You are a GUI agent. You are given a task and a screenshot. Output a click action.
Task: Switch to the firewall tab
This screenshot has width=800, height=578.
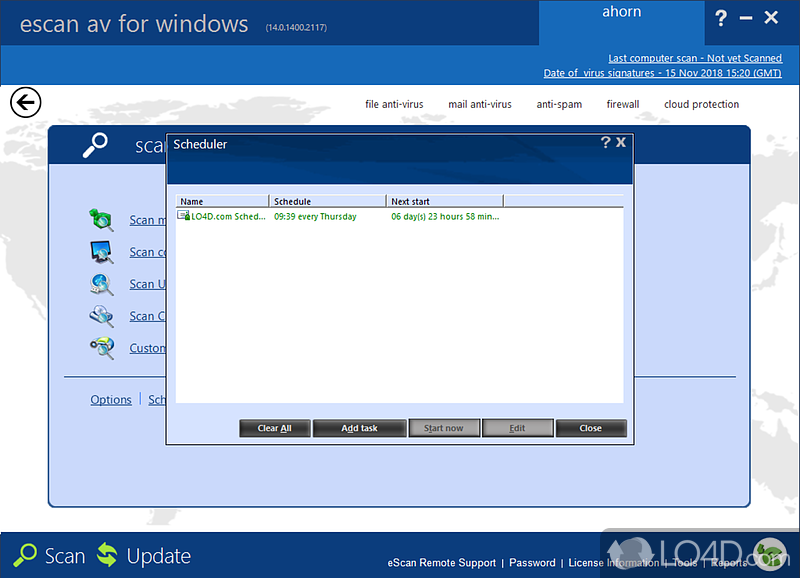click(x=622, y=105)
